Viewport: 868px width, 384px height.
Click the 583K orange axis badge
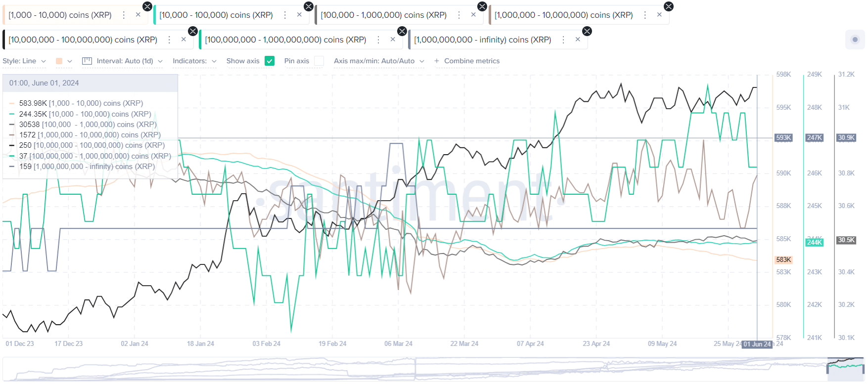tap(783, 259)
